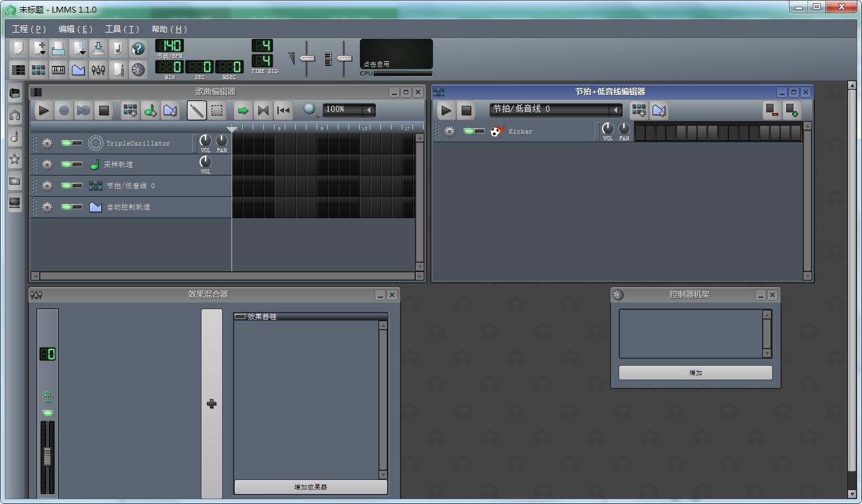The image size is (862, 504).
Task: Toggle the master channel mute LED in mixer
Action: (x=47, y=413)
